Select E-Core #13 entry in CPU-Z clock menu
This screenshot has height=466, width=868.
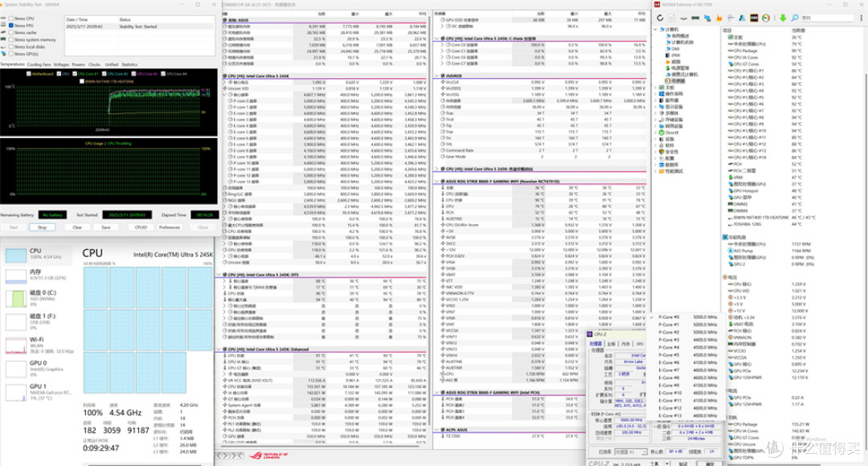pyautogui.click(x=687, y=415)
